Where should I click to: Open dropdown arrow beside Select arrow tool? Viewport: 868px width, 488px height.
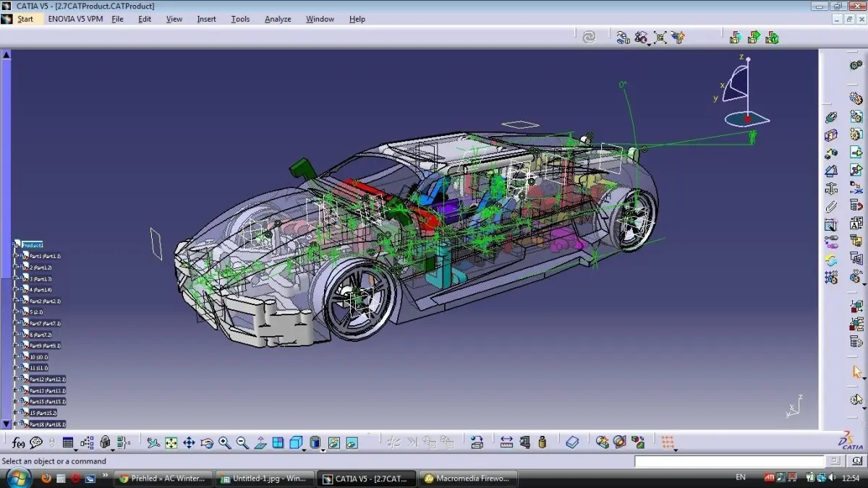(x=864, y=378)
